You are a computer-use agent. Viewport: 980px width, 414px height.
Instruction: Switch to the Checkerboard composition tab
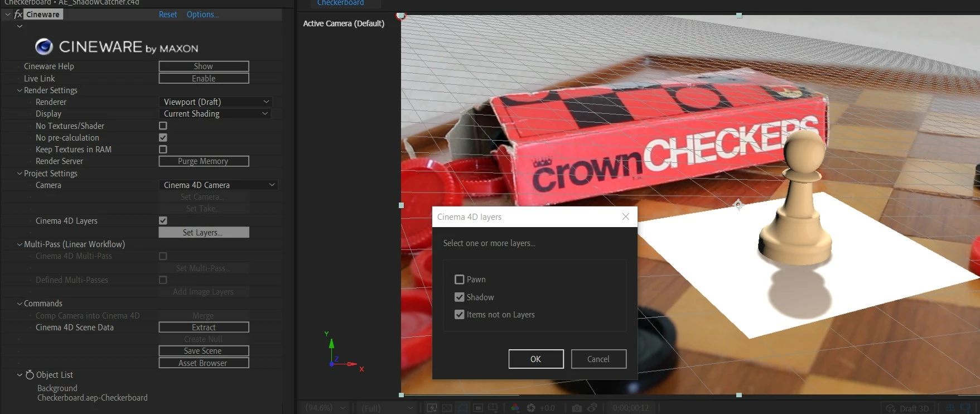click(341, 3)
